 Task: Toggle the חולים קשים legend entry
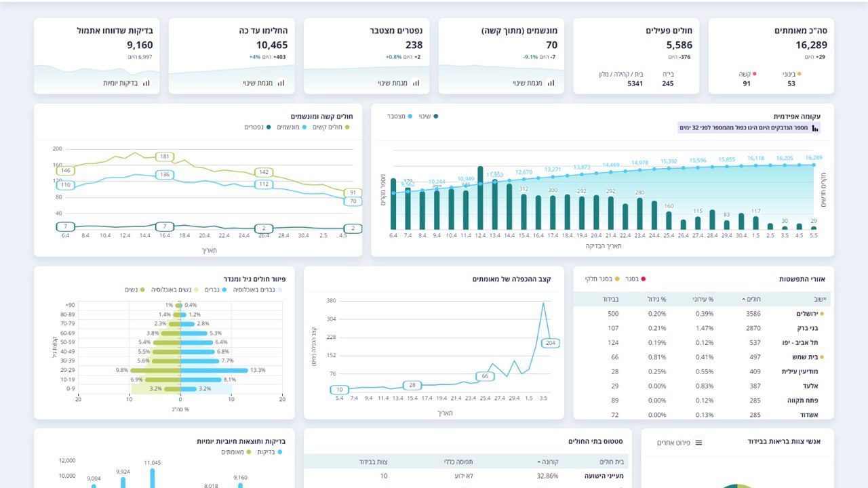[x=331, y=127]
